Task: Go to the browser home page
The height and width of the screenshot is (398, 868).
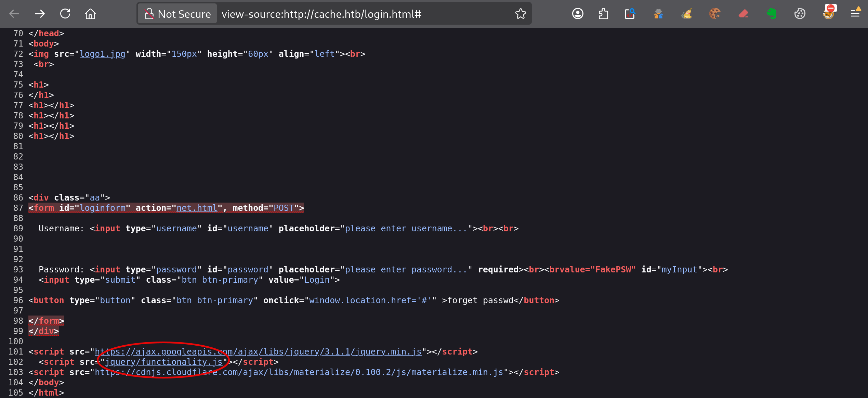Action: (90, 14)
